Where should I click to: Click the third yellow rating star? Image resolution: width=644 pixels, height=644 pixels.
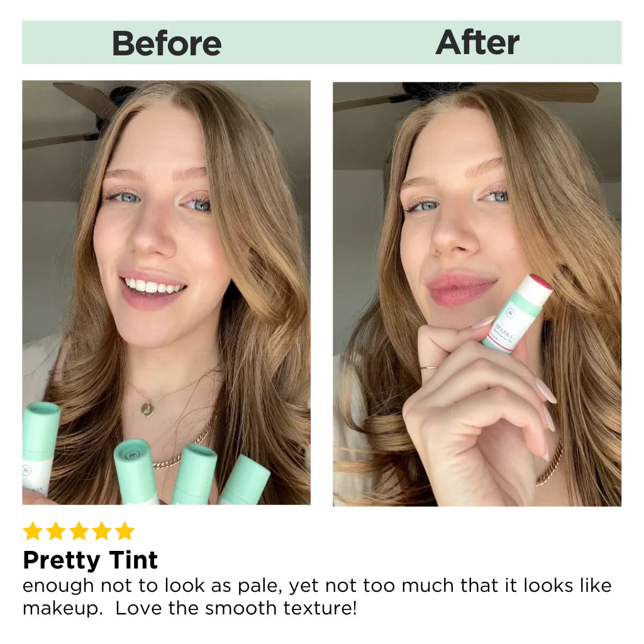pyautogui.click(x=79, y=531)
